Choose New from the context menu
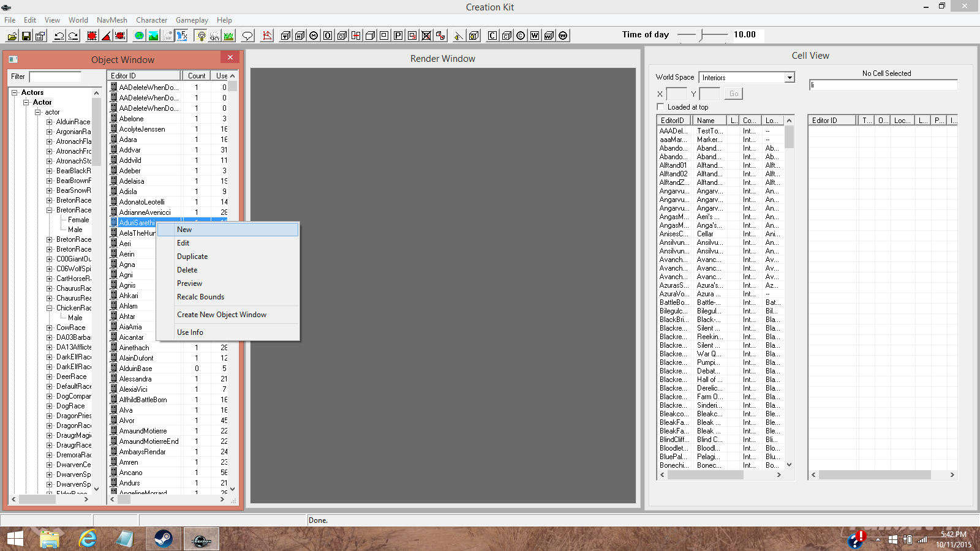980x551 pixels. tap(228, 230)
